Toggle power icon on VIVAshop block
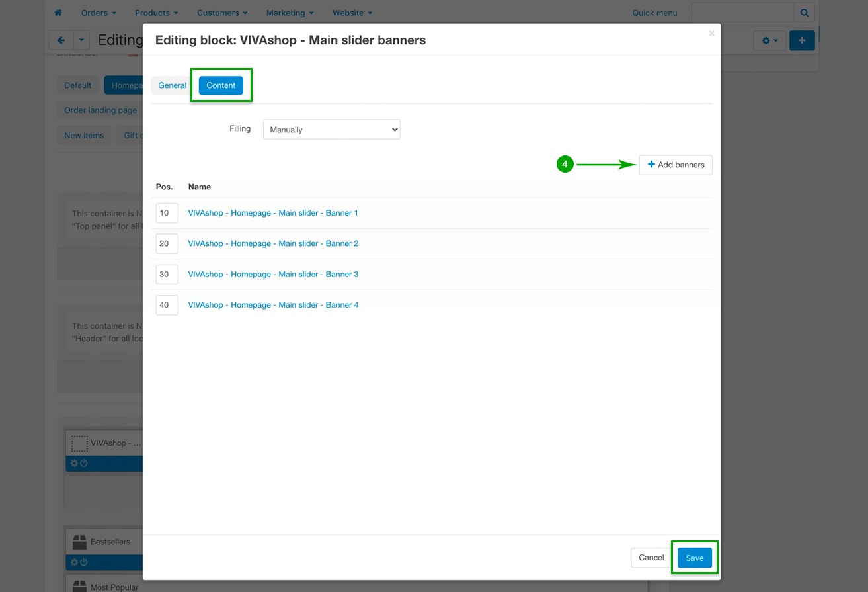868x592 pixels. 84,464
